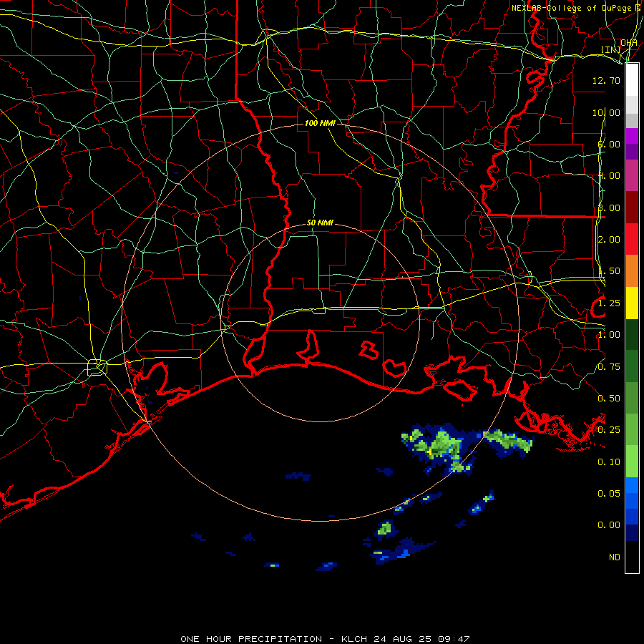Click the KLCH station identifier in caption
The height and width of the screenshot is (644, 644).
pos(353,639)
